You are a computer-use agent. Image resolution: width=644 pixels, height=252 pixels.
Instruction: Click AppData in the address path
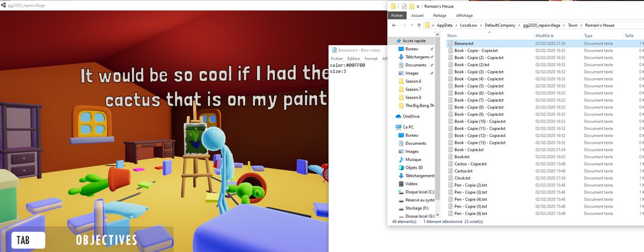tap(444, 25)
